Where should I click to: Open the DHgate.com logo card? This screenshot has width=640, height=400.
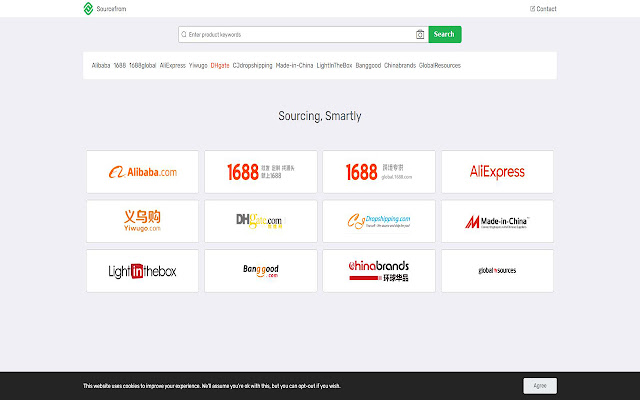pyautogui.click(x=261, y=221)
